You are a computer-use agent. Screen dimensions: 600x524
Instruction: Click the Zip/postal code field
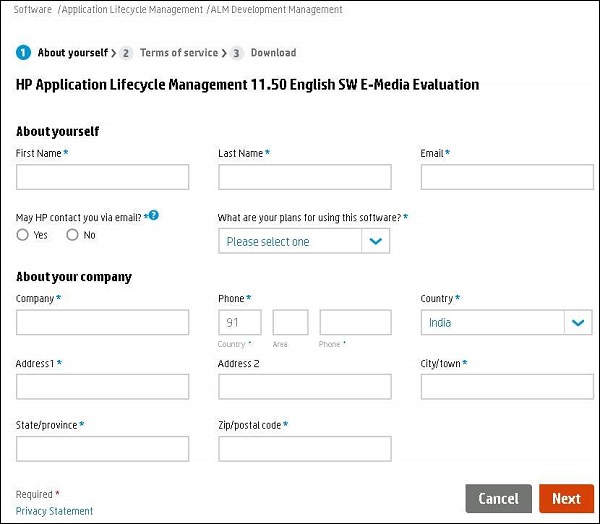(x=304, y=449)
